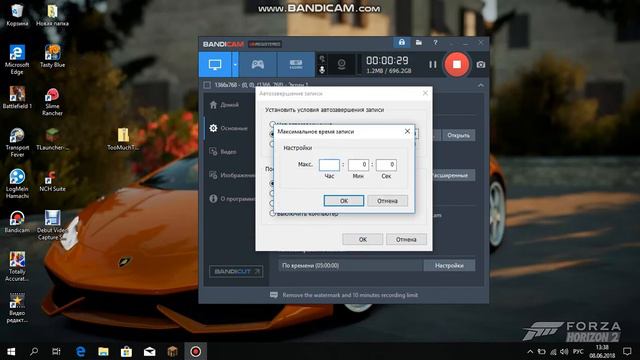Open the output folder icon in title bar
This screenshot has height=360, width=640.
tap(419, 42)
